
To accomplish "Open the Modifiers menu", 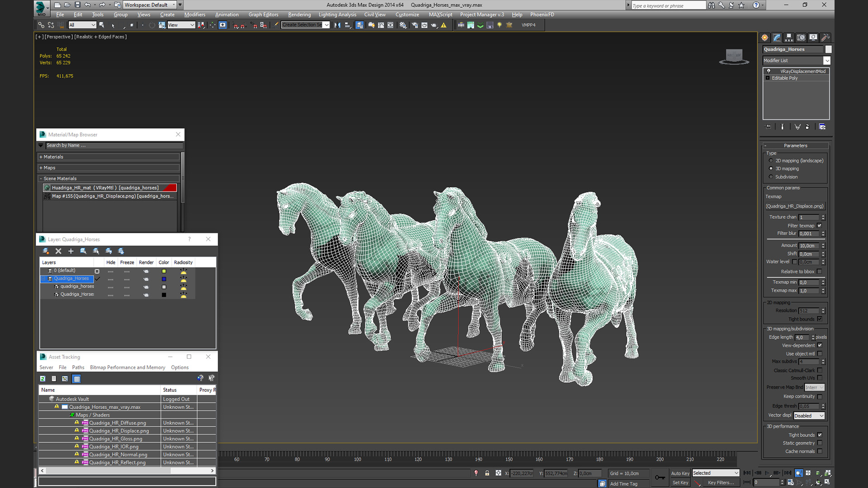I will pyautogui.click(x=194, y=14).
